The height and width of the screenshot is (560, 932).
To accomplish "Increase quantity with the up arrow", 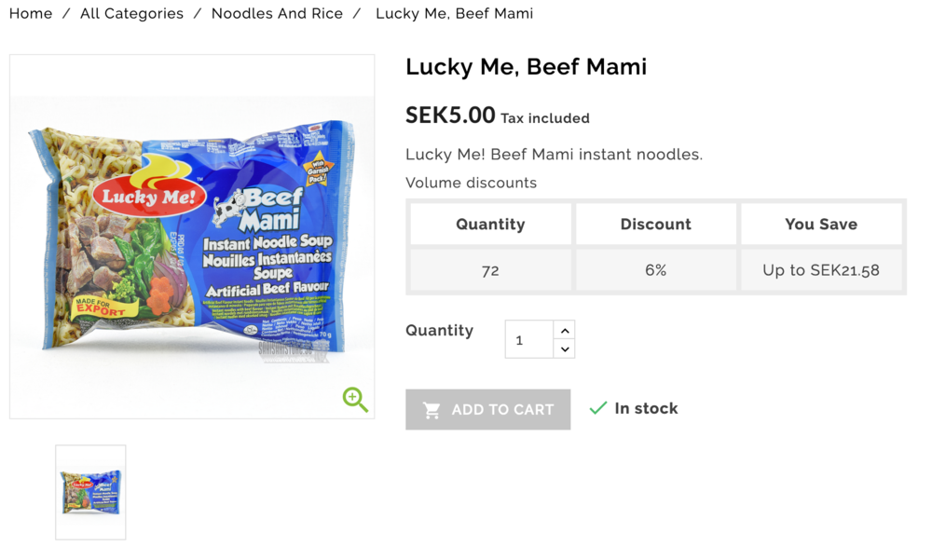I will point(565,331).
